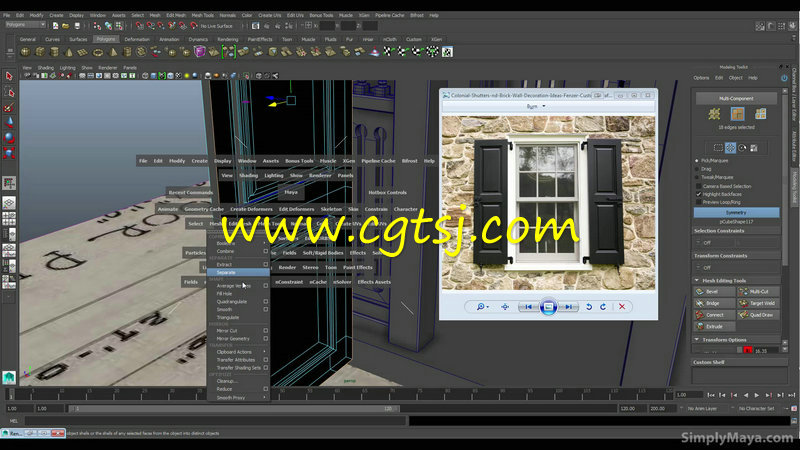Click the Modeling Toolkit power icon
Image resolution: width=800 pixels, height=450 pixels.
click(784, 78)
